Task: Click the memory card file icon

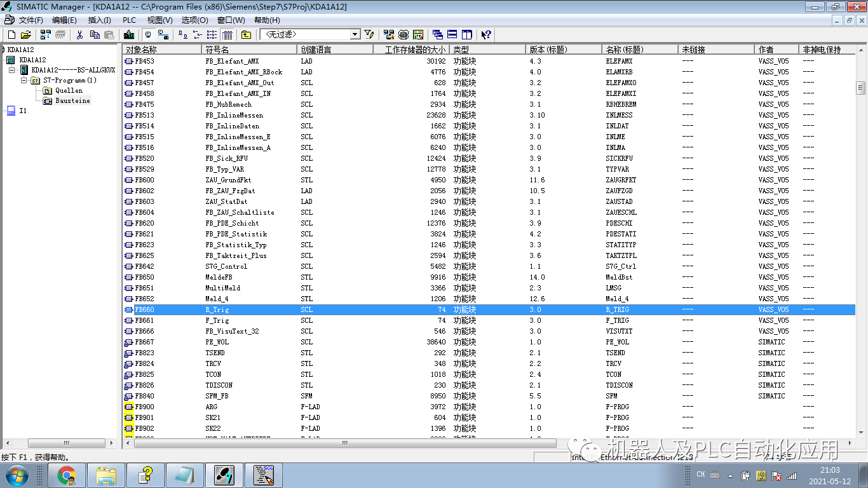Action: [x=418, y=34]
